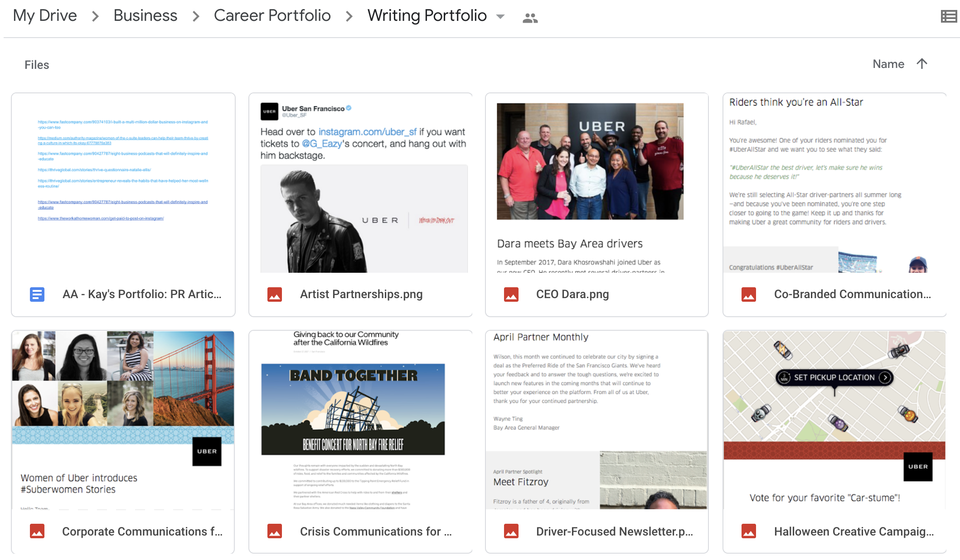Click image icon beside Co-Branded Communication
Viewport: 960px width, 560px height.
[x=749, y=294]
